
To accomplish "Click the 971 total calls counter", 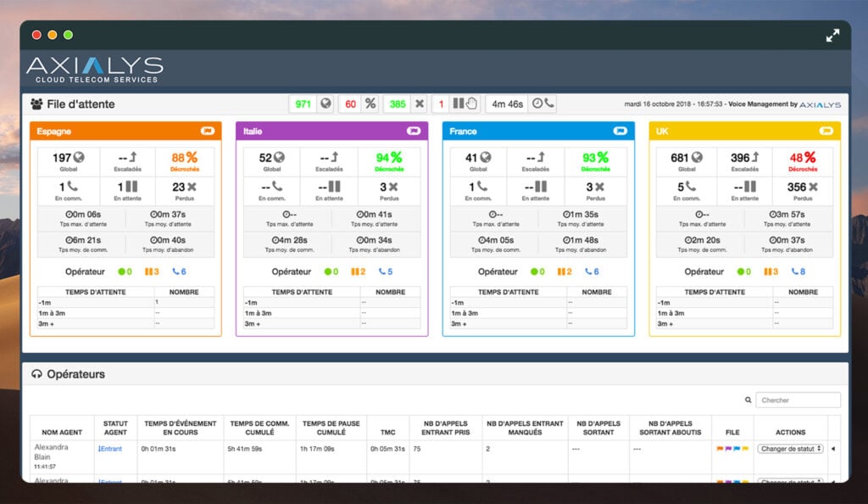I will [303, 104].
